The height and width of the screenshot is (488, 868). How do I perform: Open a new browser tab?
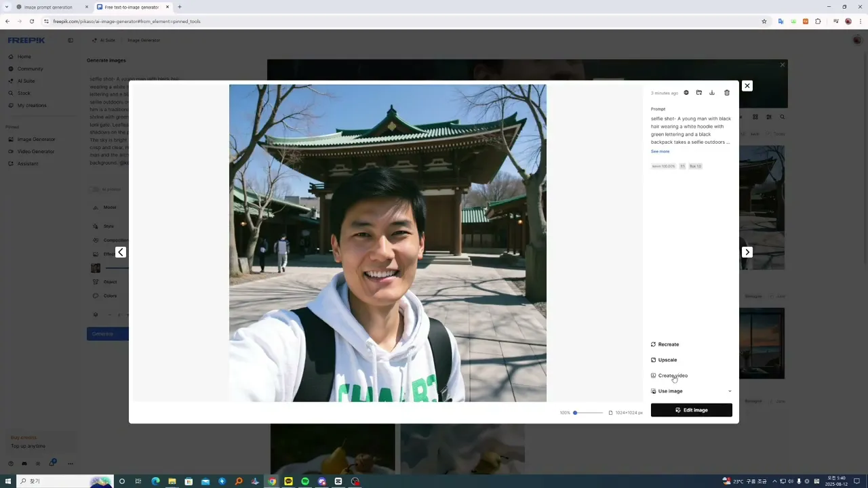point(180,7)
